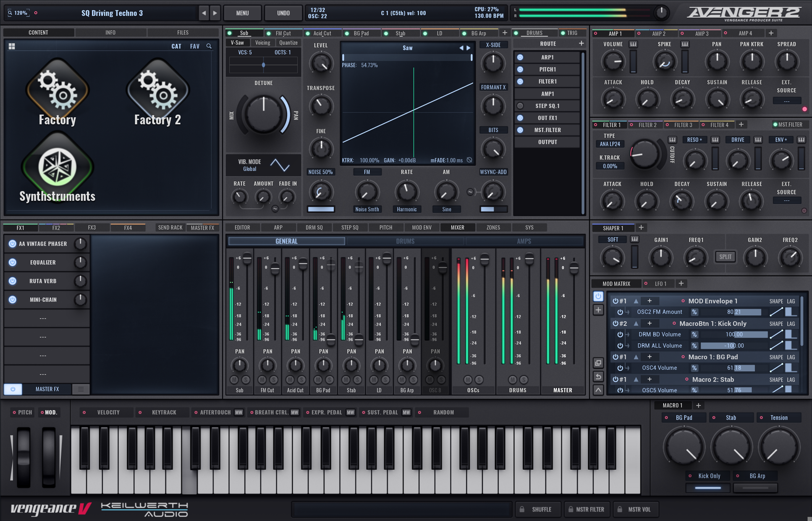This screenshot has width=812, height=521.
Task: Open the Master FX list menu icon
Action: (81, 389)
